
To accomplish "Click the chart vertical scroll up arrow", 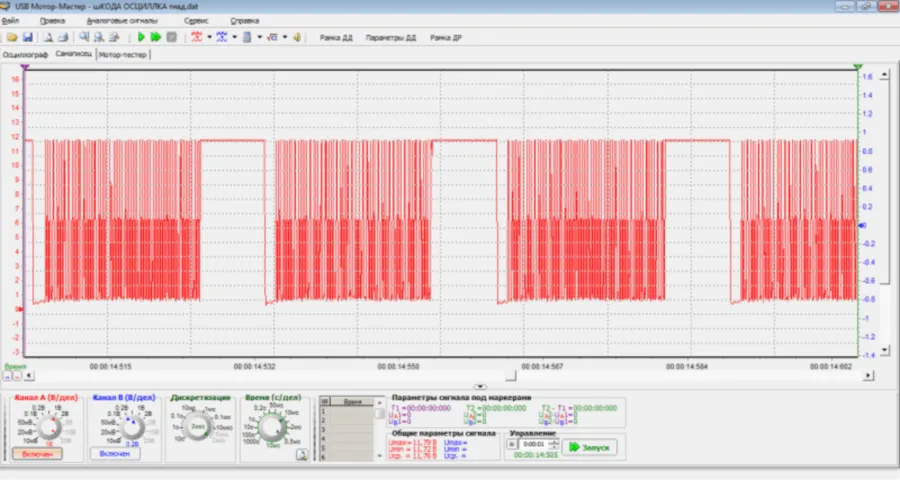I will click(x=884, y=75).
